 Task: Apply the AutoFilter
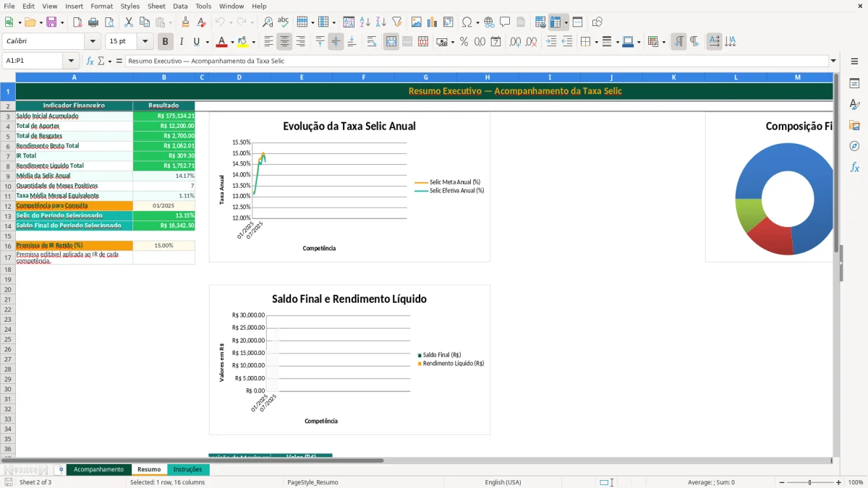397,22
